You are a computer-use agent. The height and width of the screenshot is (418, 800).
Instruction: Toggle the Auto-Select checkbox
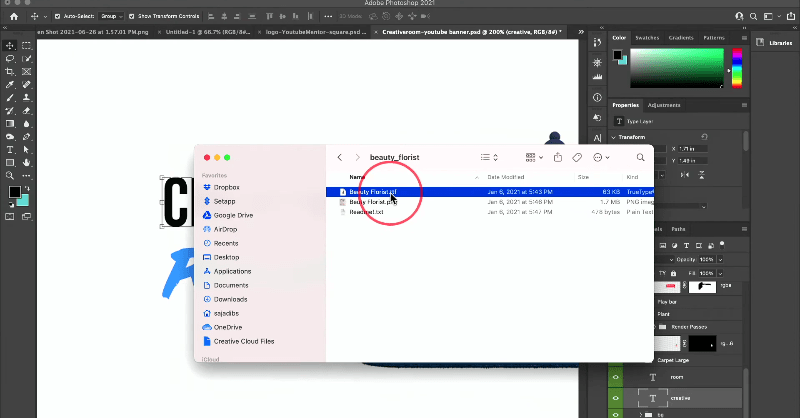(x=57, y=16)
